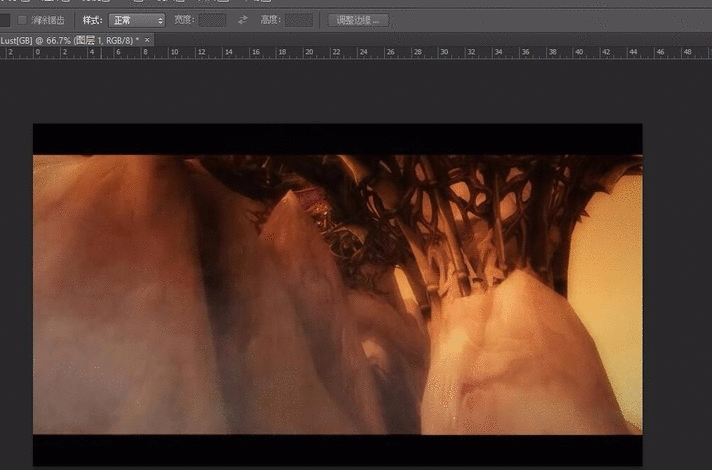The width and height of the screenshot is (712, 470).
Task: Click the gray pasteboard left of the canvas
Action: pos(16,290)
